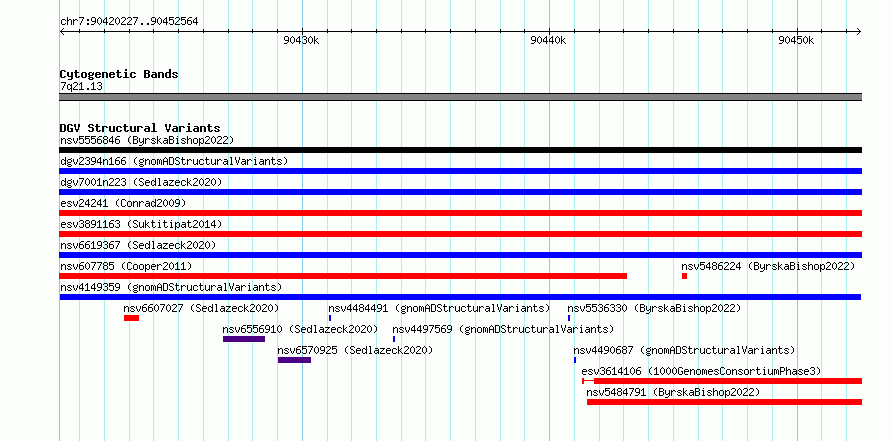
Task: Click the nsv607785 red bar
Action: pos(343,276)
